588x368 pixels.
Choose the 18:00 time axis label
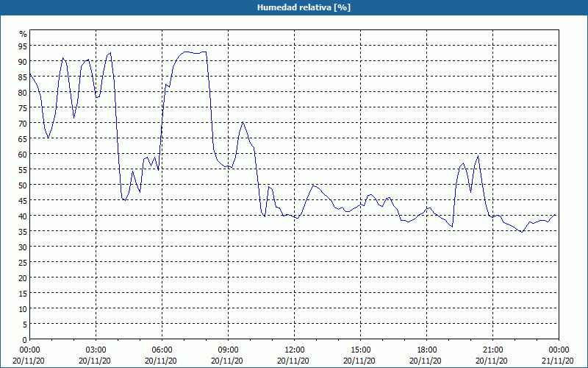click(x=426, y=350)
